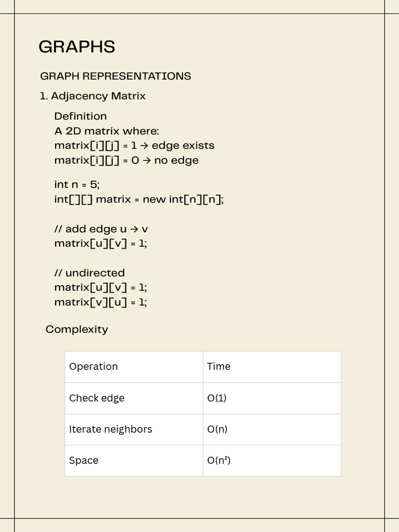This screenshot has width=399, height=532.
Task: Select the 'int n = 5;' code line
Action: pyautogui.click(x=77, y=184)
